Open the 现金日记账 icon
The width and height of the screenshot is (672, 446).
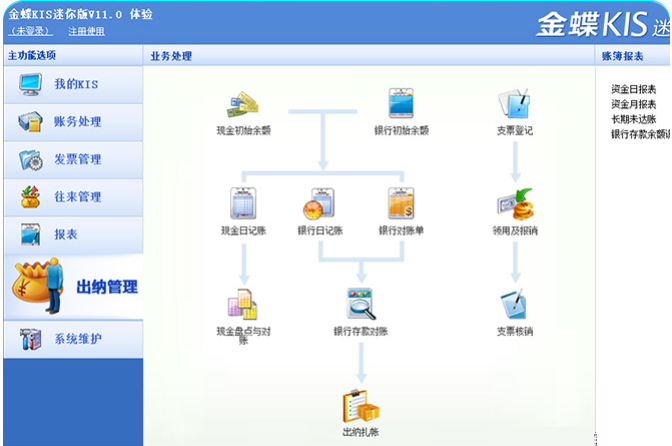click(243, 203)
